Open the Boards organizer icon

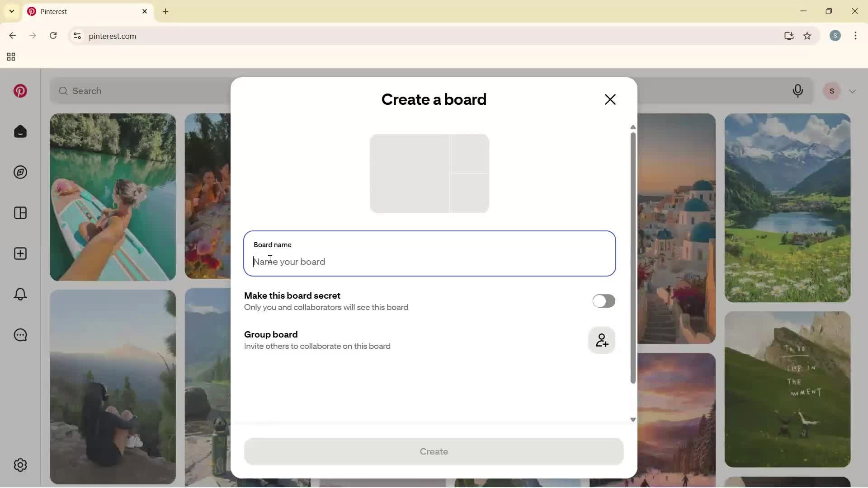[x=20, y=213]
